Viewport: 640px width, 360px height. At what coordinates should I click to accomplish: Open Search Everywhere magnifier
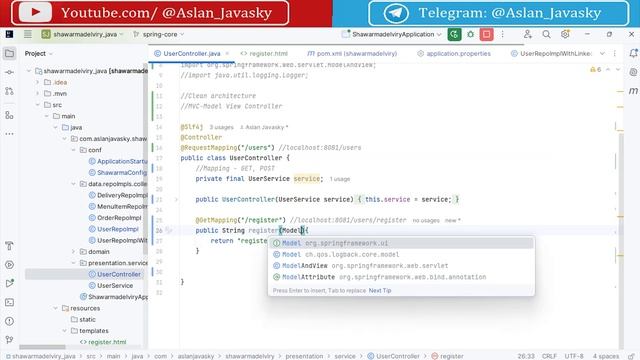click(x=546, y=34)
